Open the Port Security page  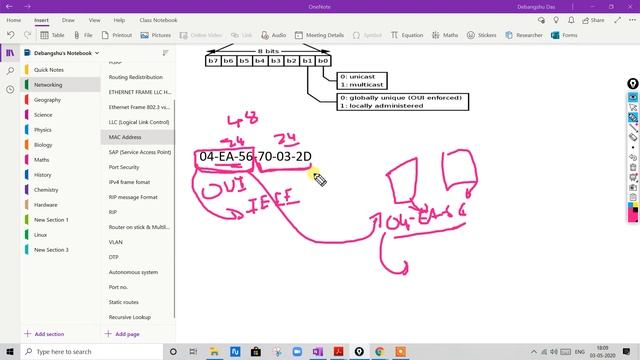point(138,167)
